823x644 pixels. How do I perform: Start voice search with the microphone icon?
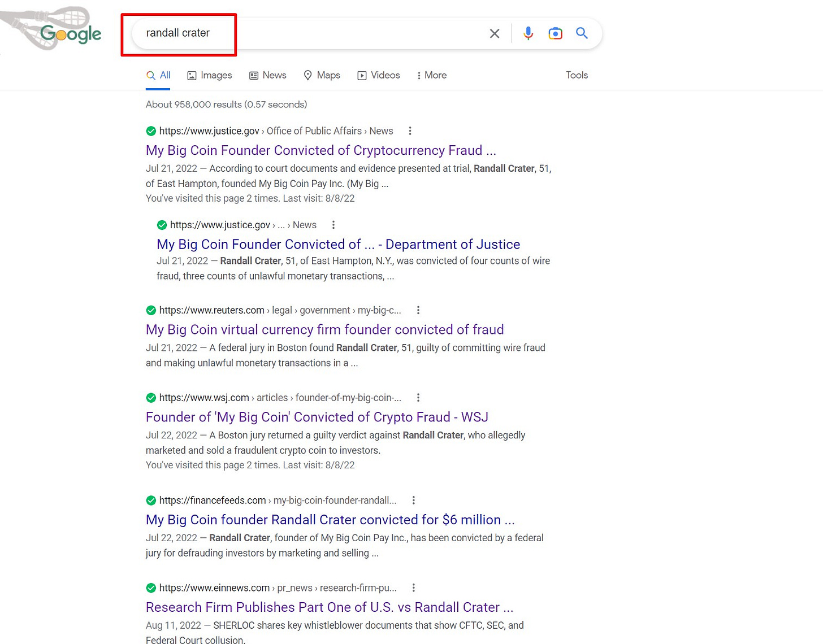(528, 33)
